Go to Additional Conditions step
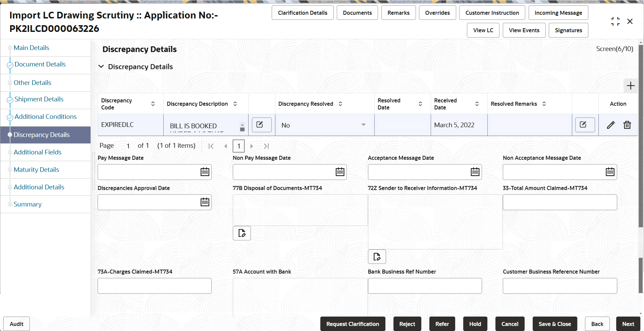The image size is (644, 331). (x=46, y=116)
